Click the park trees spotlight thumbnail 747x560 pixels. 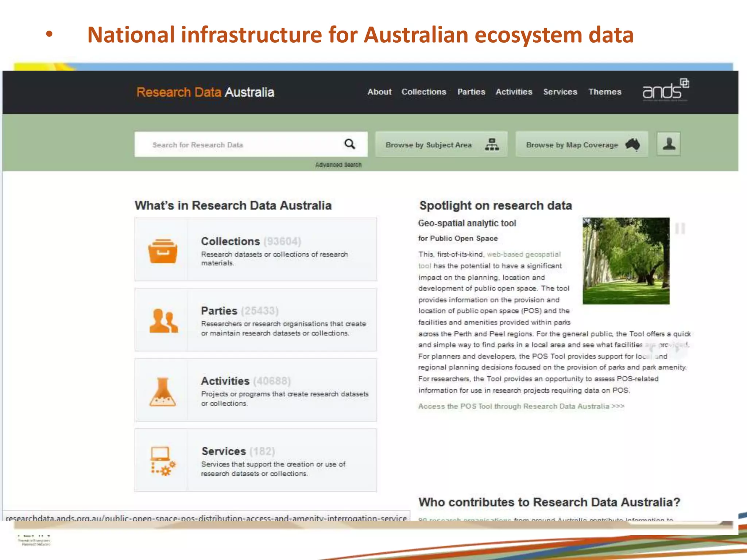point(626,261)
